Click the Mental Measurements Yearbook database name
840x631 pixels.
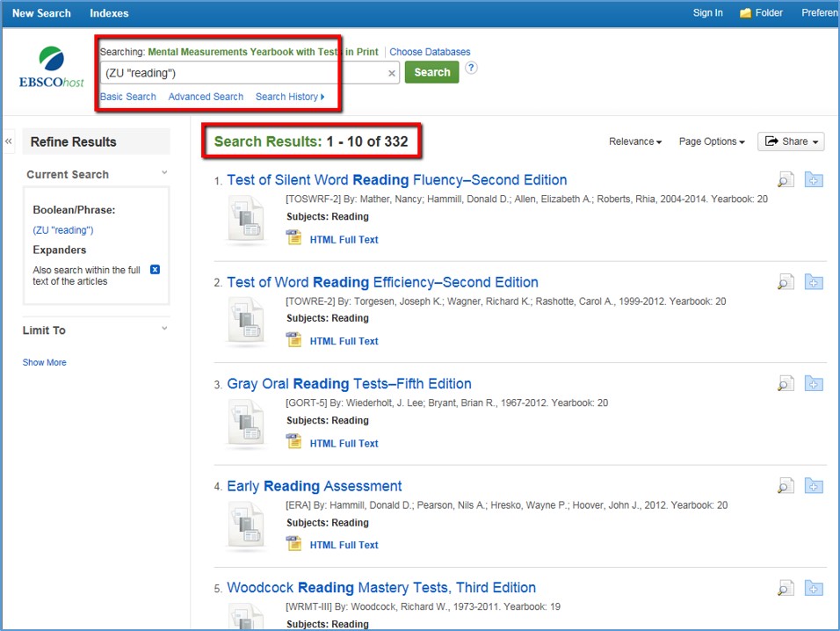[x=263, y=52]
